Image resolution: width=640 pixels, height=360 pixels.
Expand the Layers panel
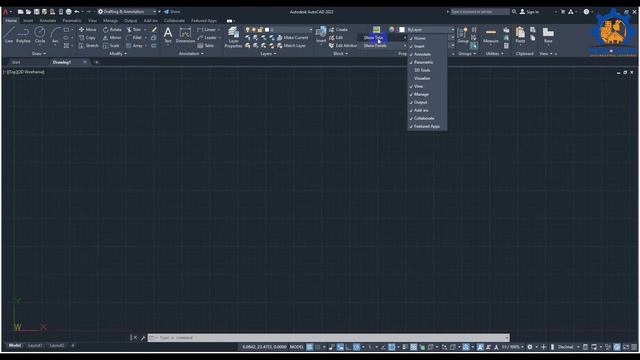pos(268,53)
